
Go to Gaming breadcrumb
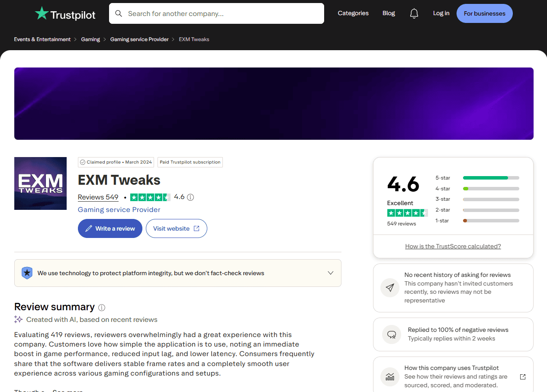point(90,39)
